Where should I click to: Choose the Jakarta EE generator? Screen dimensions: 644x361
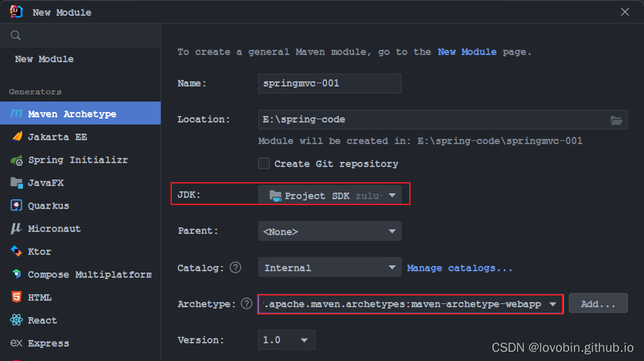(80, 137)
